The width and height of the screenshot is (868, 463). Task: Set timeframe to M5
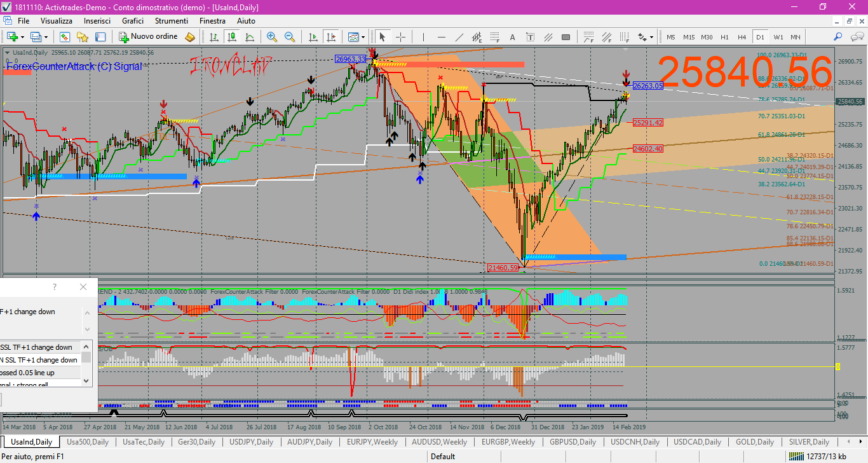click(671, 37)
